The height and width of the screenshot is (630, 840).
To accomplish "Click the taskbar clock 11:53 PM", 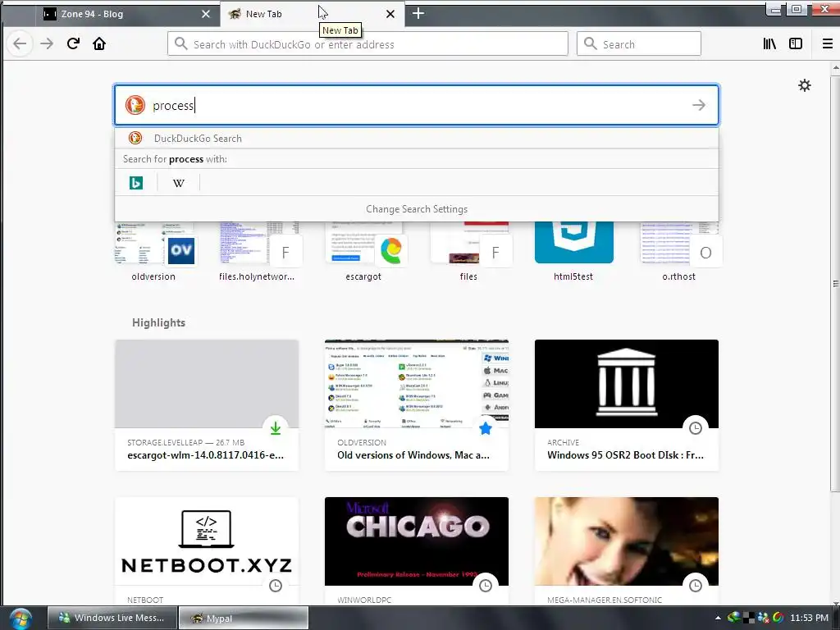I will tap(809, 619).
